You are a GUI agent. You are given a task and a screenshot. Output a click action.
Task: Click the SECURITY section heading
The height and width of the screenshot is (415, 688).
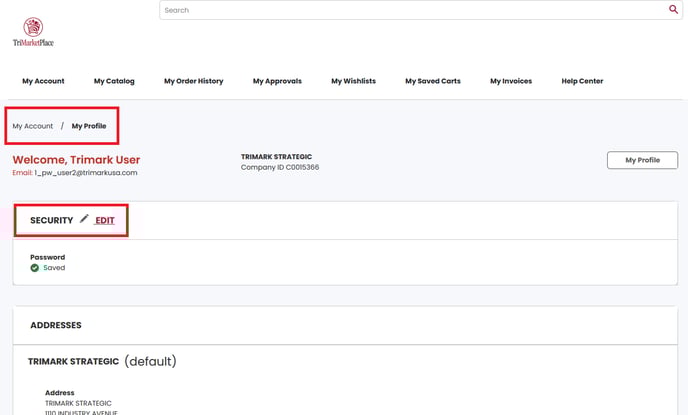click(52, 220)
